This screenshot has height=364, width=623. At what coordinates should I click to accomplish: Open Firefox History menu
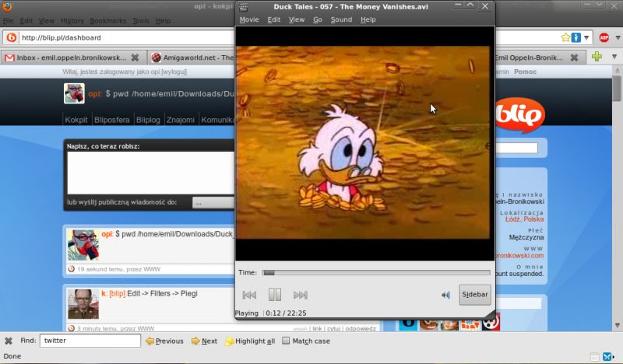pyautogui.click(x=72, y=21)
